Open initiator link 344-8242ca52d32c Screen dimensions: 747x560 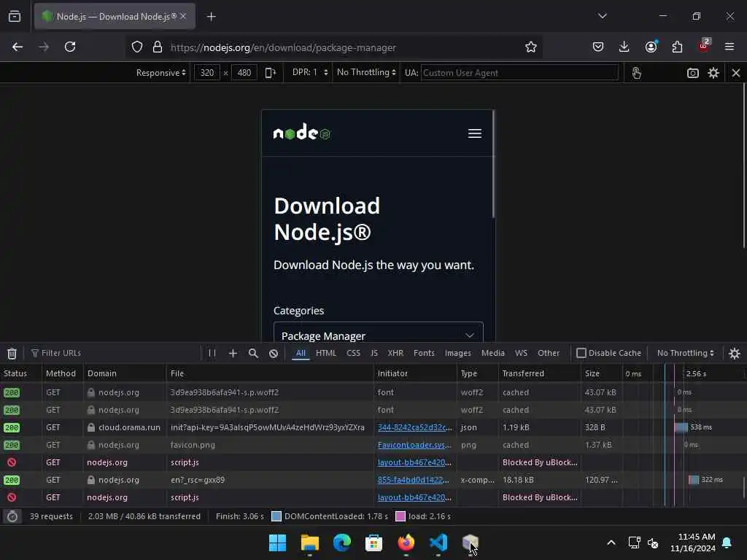414,427
